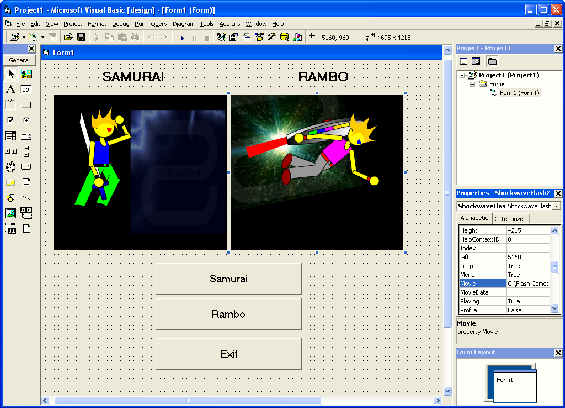Select the RAMBO heading label
The width and height of the screenshot is (565, 408).
pos(324,76)
